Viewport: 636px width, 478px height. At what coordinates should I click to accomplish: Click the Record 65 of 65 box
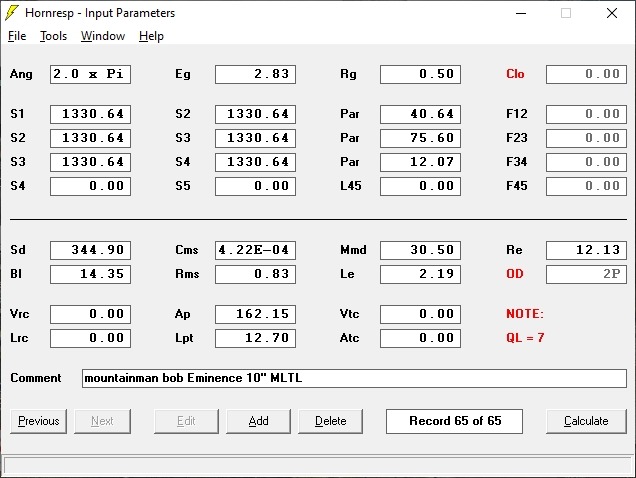coord(454,421)
